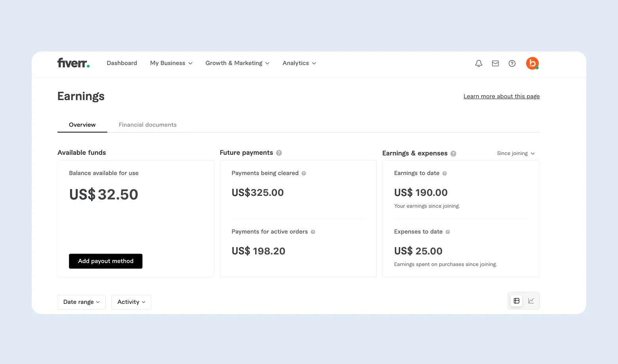Go to Dashboard in the navigation bar

click(x=122, y=63)
